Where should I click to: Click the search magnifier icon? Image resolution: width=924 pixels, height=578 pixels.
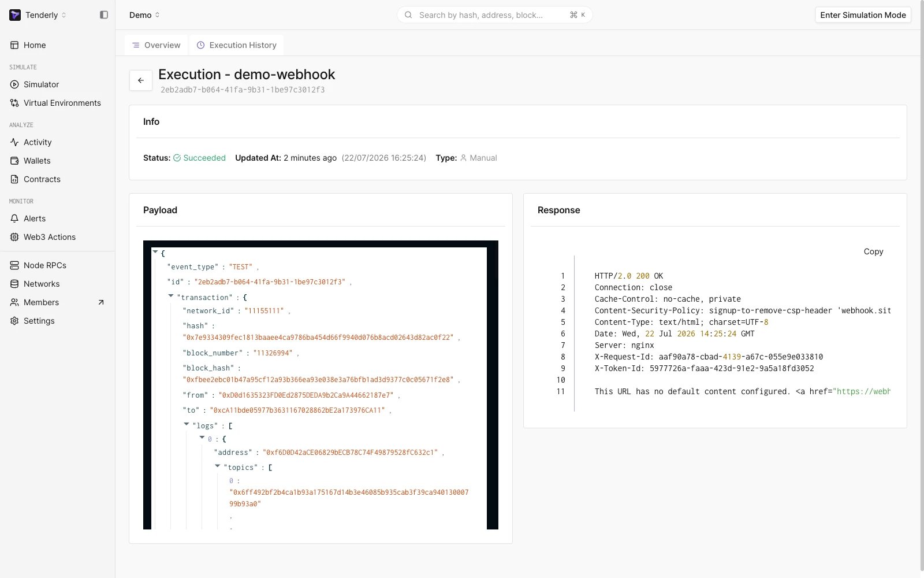click(408, 15)
